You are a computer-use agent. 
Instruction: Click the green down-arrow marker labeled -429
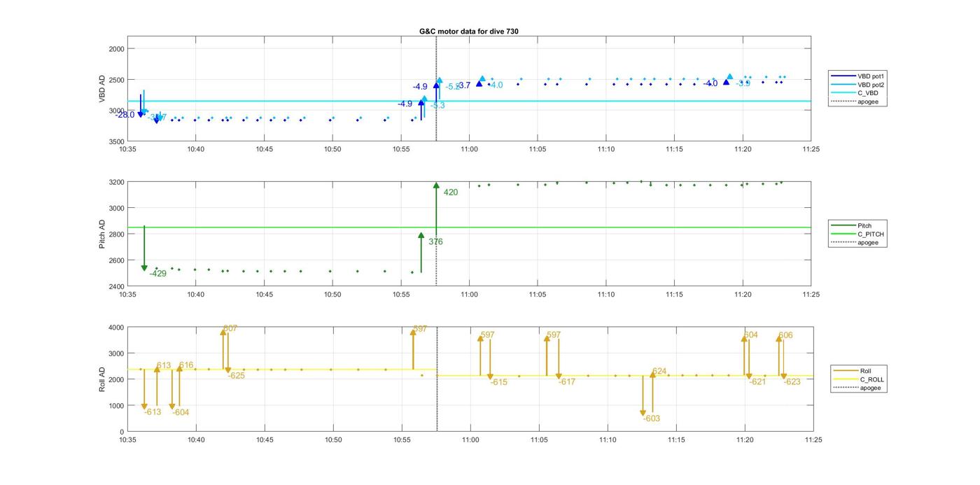click(x=144, y=267)
